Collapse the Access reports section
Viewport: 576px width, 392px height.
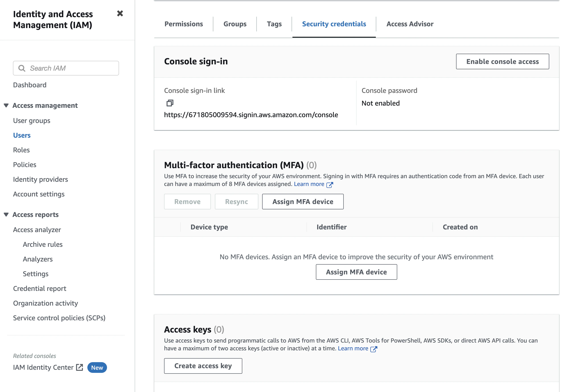(x=6, y=214)
